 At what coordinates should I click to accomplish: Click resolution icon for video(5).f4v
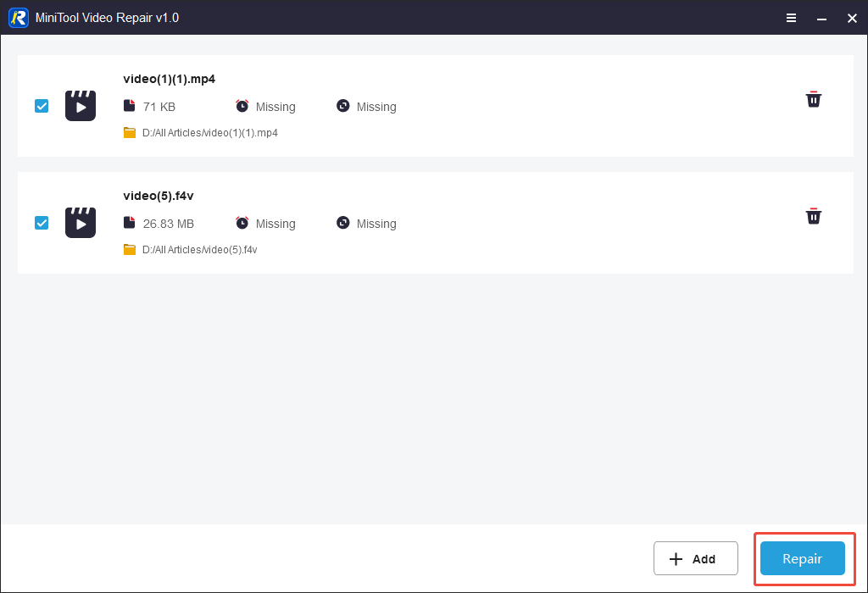343,222
